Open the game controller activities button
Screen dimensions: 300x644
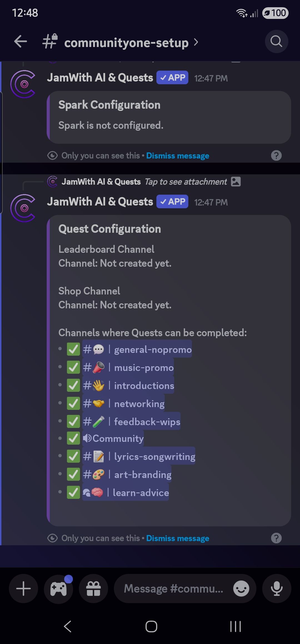pyautogui.click(x=58, y=588)
